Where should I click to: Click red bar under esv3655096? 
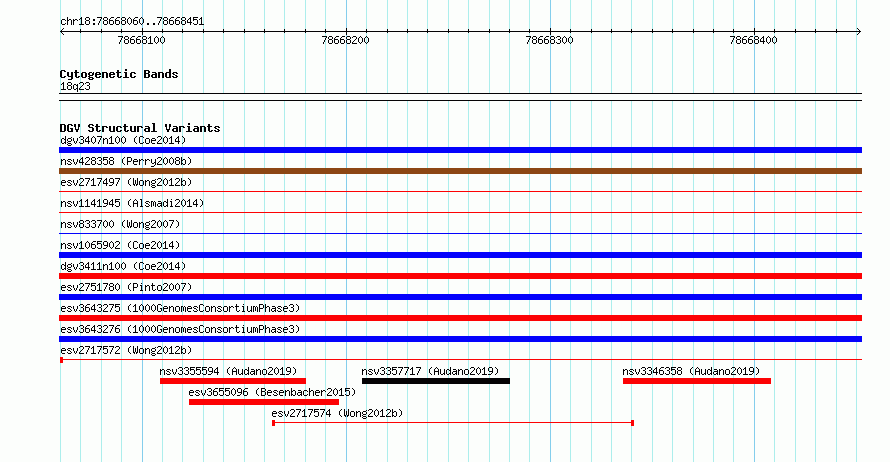pyautogui.click(x=264, y=402)
